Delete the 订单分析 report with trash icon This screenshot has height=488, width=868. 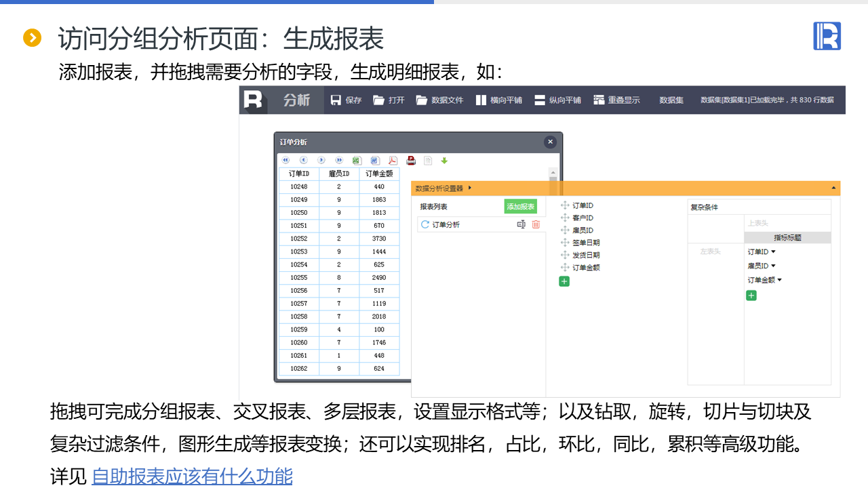[x=536, y=224]
